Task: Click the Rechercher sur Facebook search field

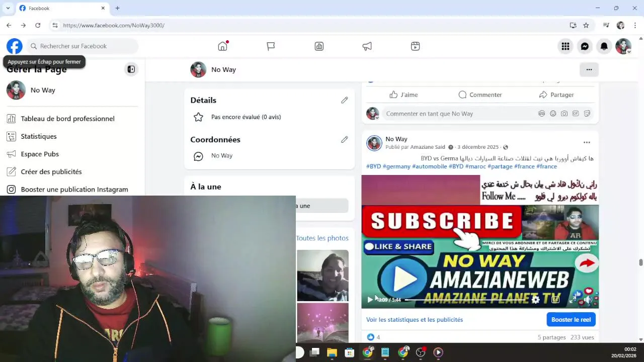Action: tap(82, 46)
